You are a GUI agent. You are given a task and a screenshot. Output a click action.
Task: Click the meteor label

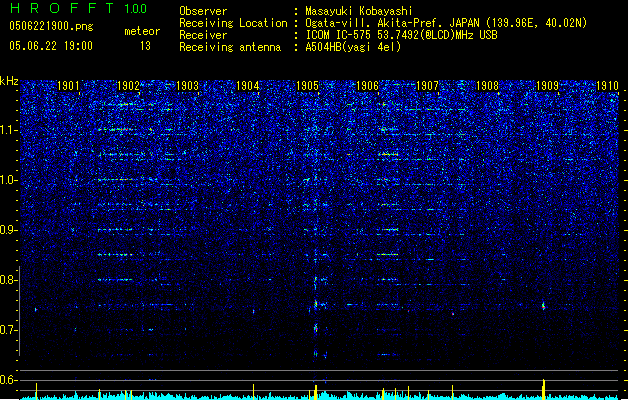(x=142, y=31)
